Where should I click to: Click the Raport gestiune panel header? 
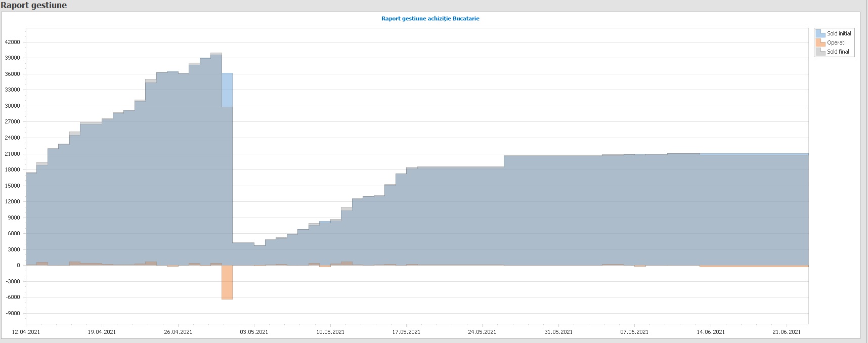click(34, 5)
